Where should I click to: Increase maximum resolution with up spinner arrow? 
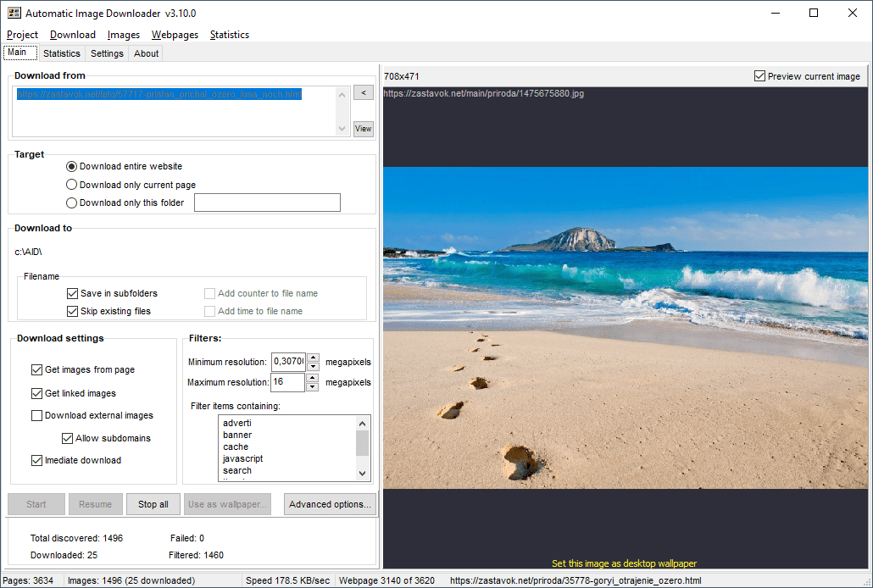(313, 378)
